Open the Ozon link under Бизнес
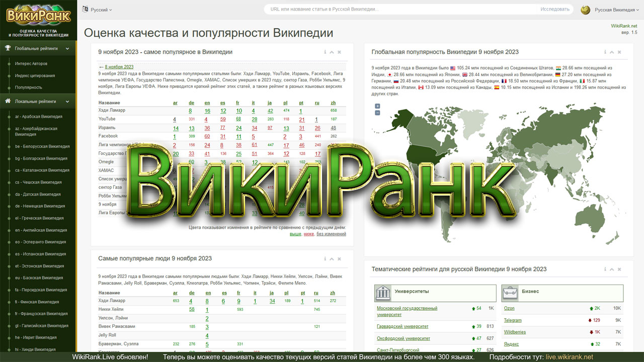 (509, 308)
